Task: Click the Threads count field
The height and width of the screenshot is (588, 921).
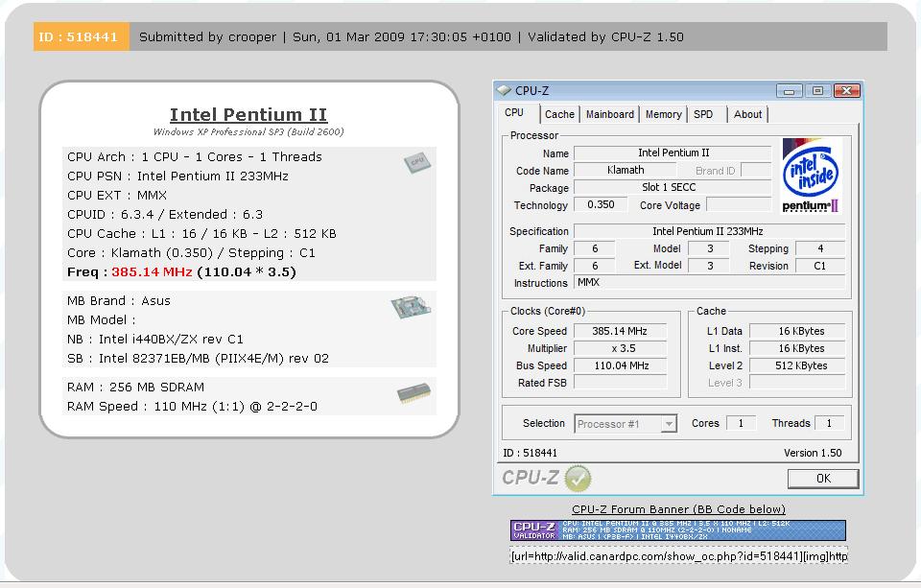Action: (829, 423)
